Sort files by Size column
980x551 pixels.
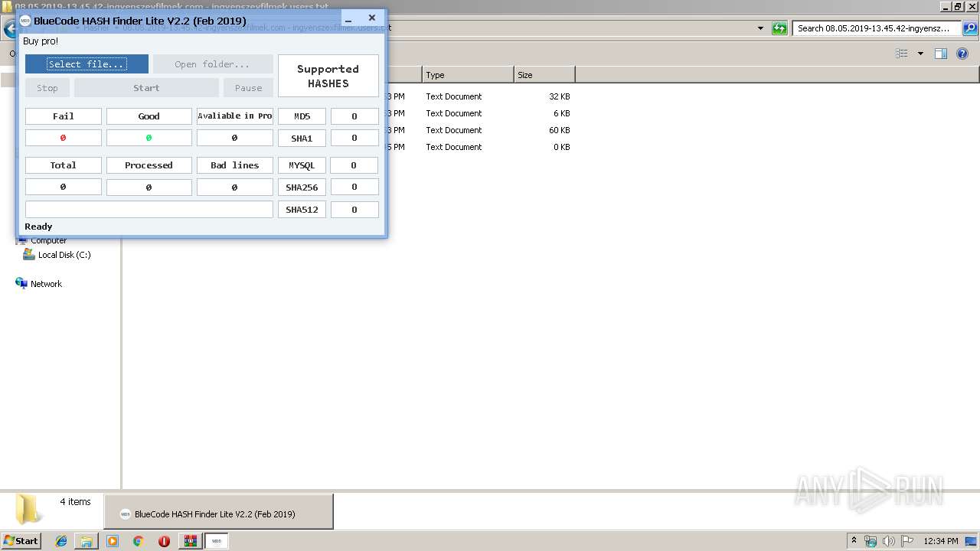click(544, 75)
